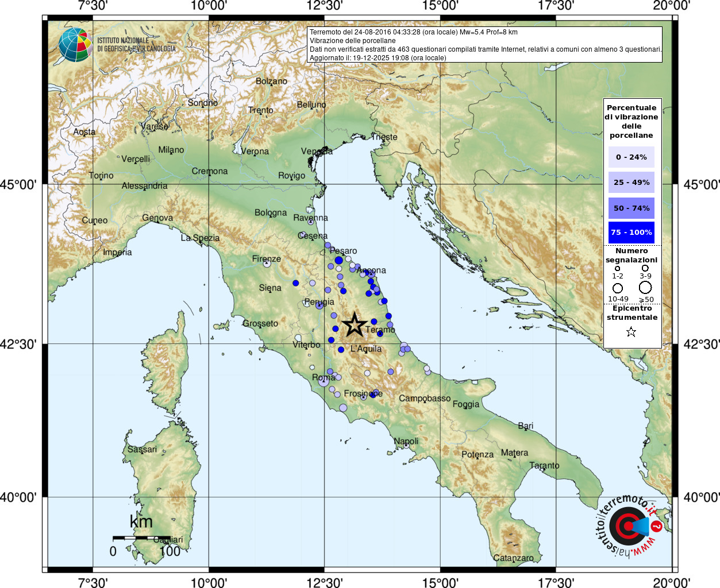Click the star symbol in the legend
Screen dimensions: 720x588
point(632,332)
